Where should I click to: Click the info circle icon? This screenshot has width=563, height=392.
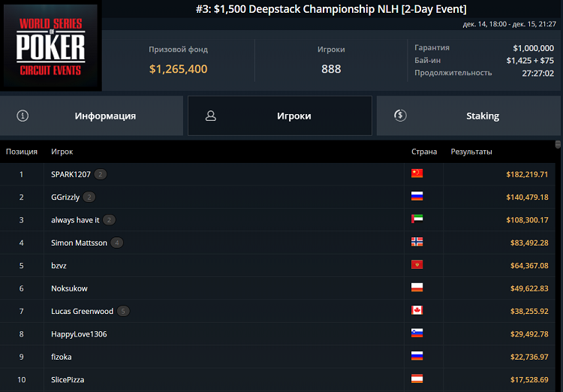(x=23, y=116)
